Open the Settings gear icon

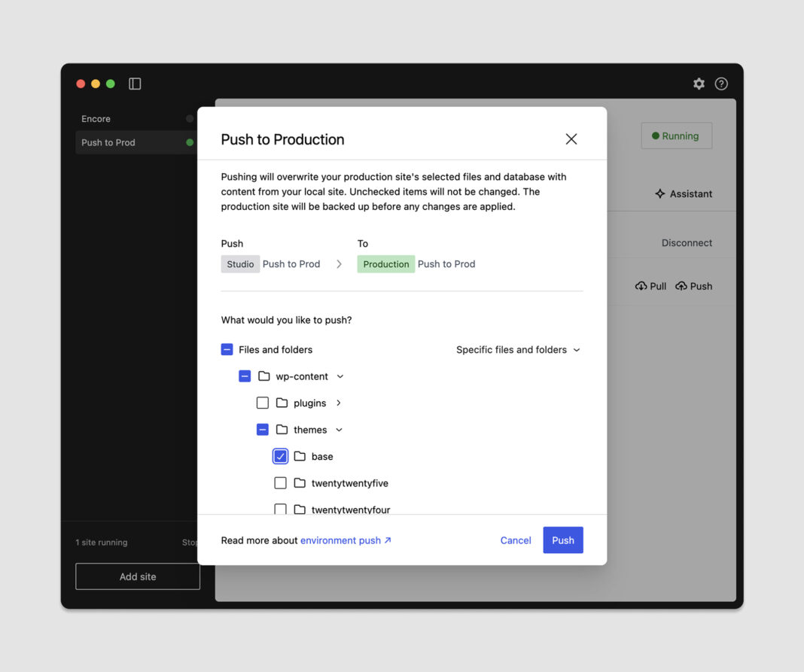pos(699,84)
